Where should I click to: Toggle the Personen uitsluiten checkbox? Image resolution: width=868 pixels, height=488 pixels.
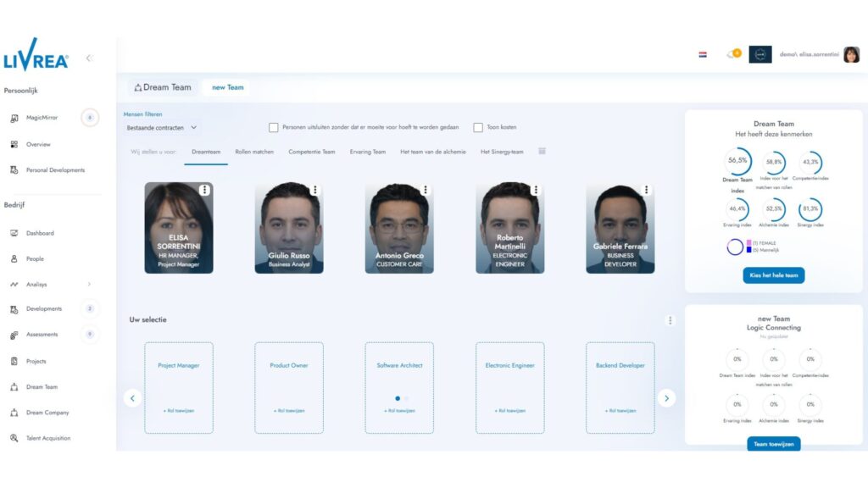coord(274,127)
